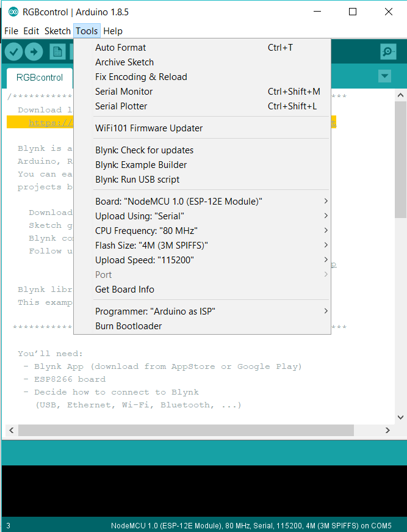Click the "(USB, Ethernet, Wi-Fi, Bluetooth, ...)" line
The height and width of the screenshot is (532, 407).
click(139, 405)
